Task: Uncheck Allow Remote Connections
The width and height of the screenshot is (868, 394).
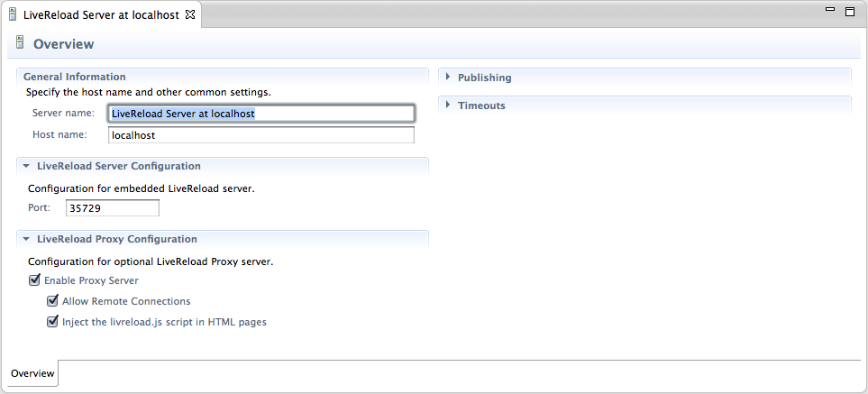Action: coord(53,301)
